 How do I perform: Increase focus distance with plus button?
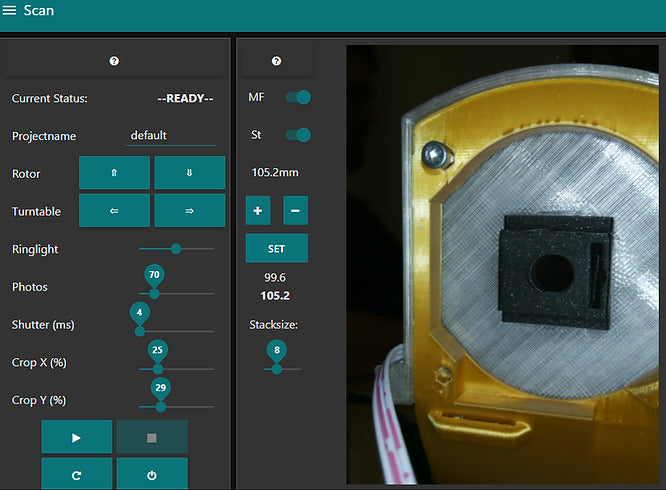coord(258,211)
